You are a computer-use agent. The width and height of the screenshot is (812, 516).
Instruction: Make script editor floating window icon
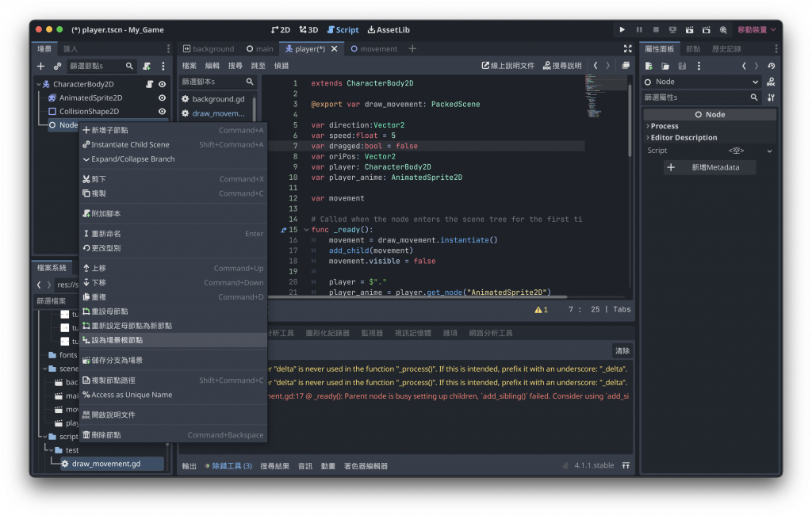[626, 66]
